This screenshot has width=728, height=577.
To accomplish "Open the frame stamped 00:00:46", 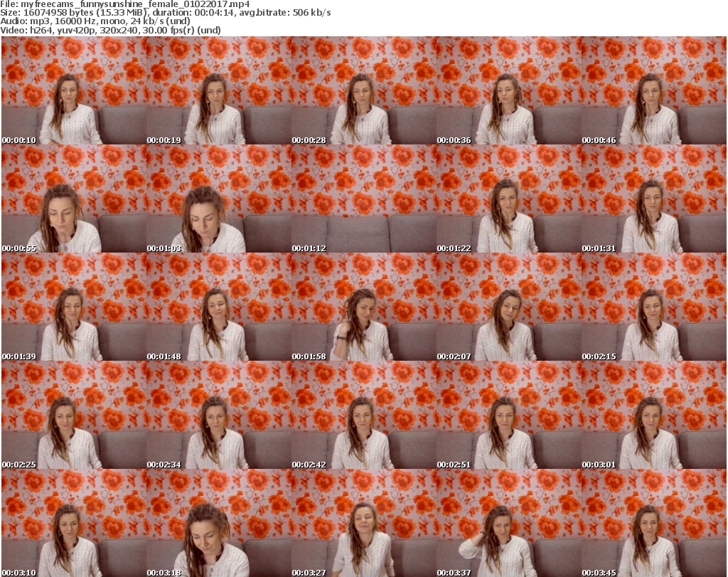I will tap(654, 90).
